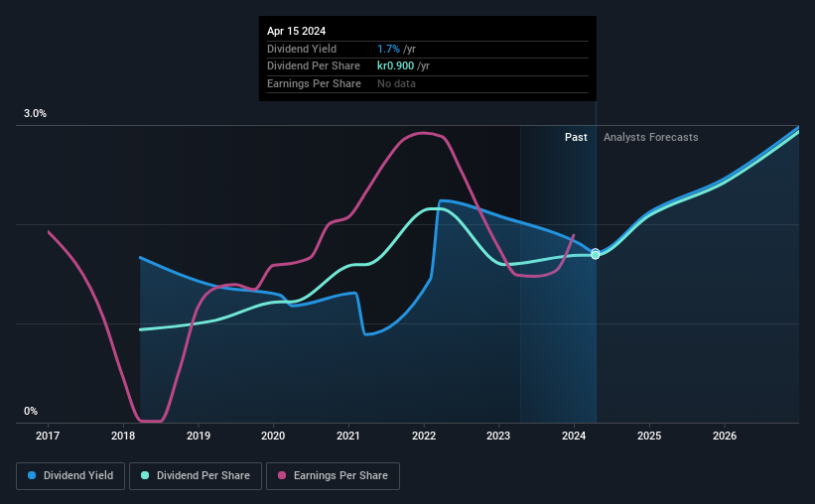The height and width of the screenshot is (504, 815).
Task: Toggle the Dividend Per Share legend series
Action: point(196,476)
